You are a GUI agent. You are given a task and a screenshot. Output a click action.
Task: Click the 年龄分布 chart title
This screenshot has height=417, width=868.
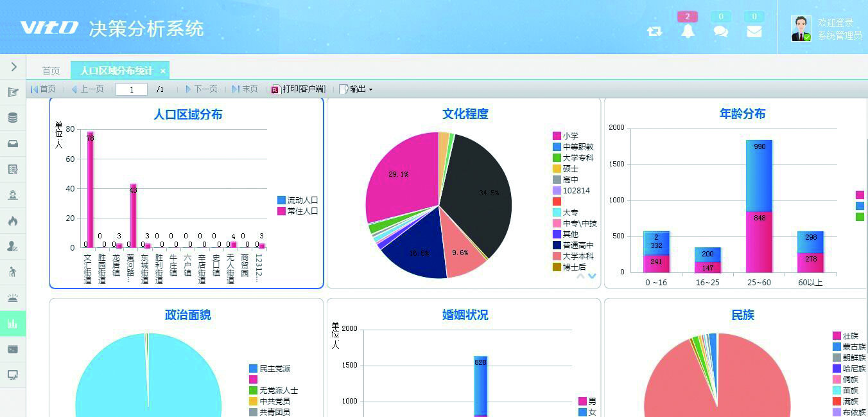click(x=743, y=114)
